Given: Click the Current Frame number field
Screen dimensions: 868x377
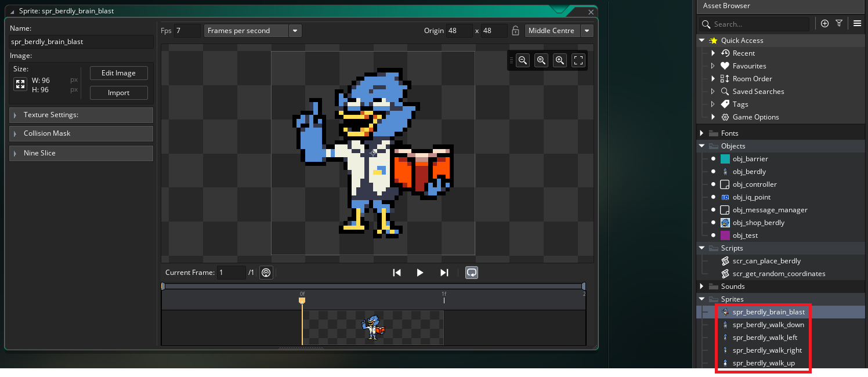Looking at the screenshot, I should pyautogui.click(x=232, y=273).
